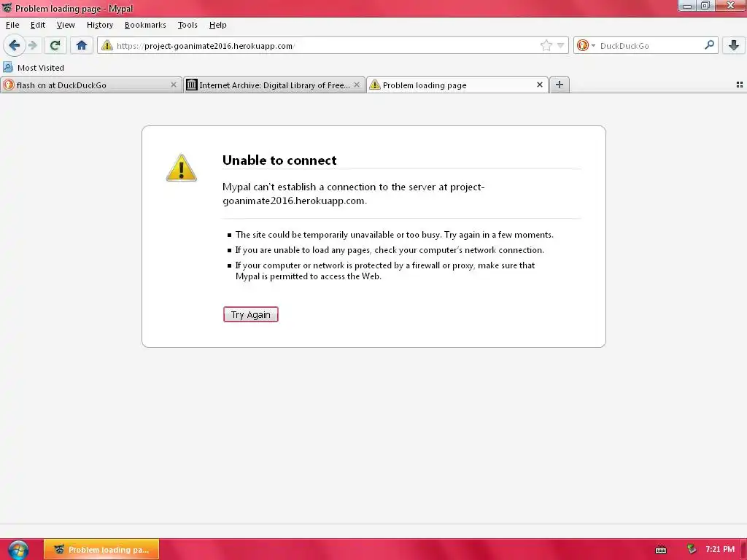
Task: Click the warning site identity icon in the address bar
Action: click(107, 46)
